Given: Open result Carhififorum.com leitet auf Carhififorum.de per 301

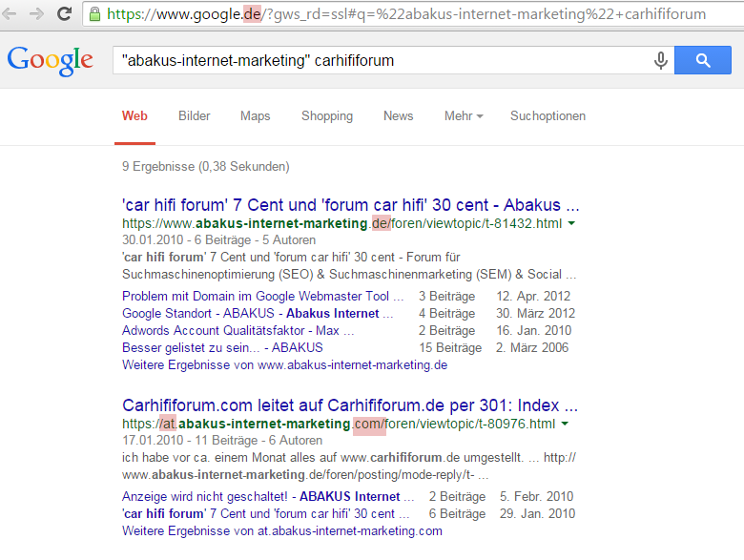Looking at the screenshot, I should 350,405.
